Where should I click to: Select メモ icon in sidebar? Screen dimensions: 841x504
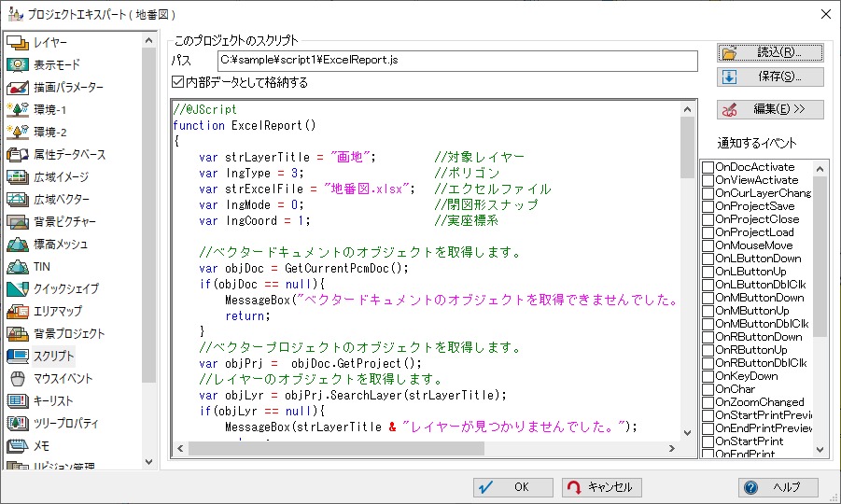[18, 445]
